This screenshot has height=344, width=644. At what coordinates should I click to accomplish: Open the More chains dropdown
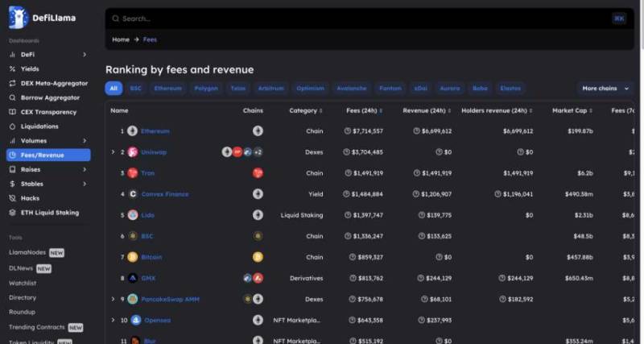pyautogui.click(x=605, y=89)
